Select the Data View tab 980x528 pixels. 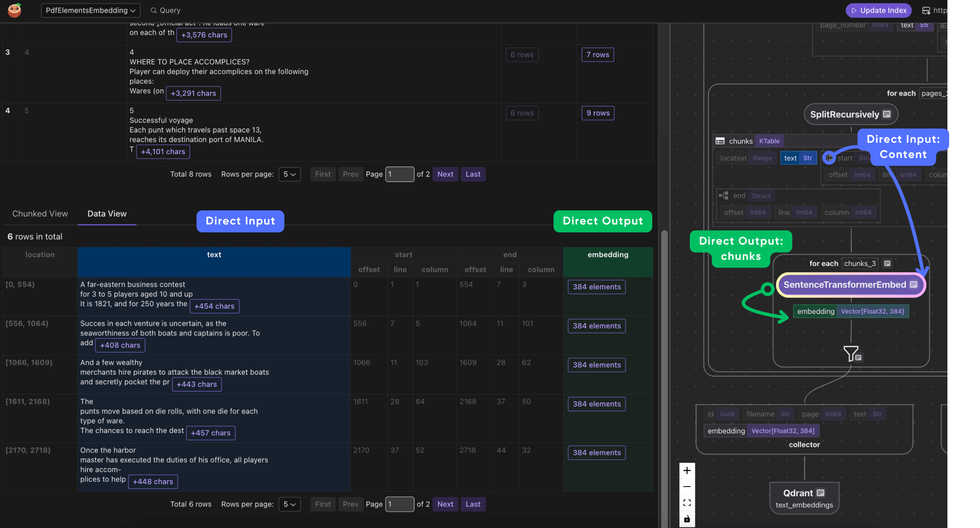pos(107,214)
